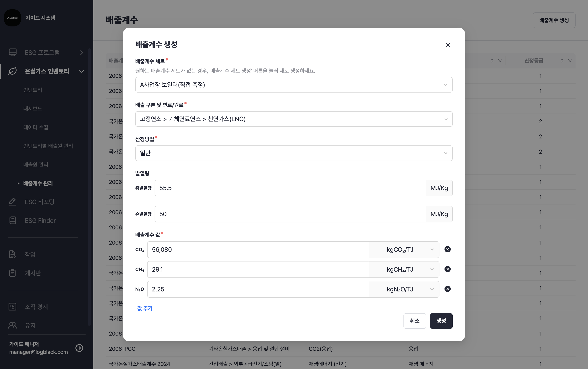The height and width of the screenshot is (369, 588).
Task: Remove the CO₂ emission factor row
Action: tap(447, 249)
